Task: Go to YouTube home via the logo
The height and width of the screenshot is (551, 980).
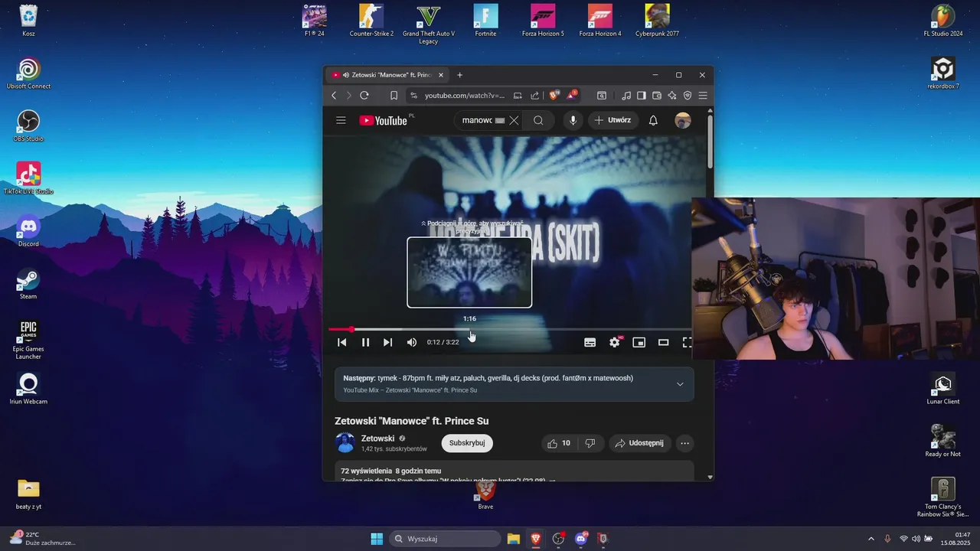Action: 384,120
